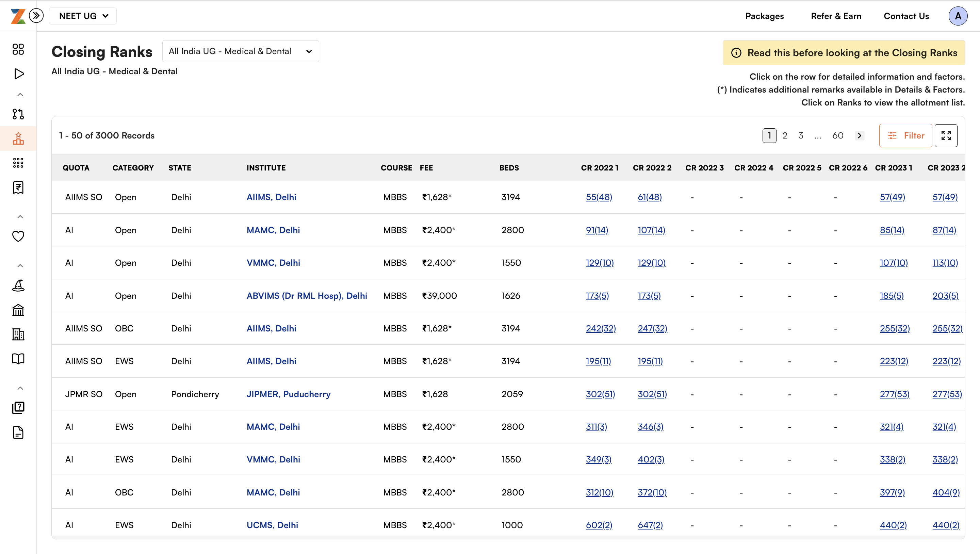This screenshot has width=980, height=554.
Task: Open closing rank 107(14) allotment list
Action: (x=651, y=230)
